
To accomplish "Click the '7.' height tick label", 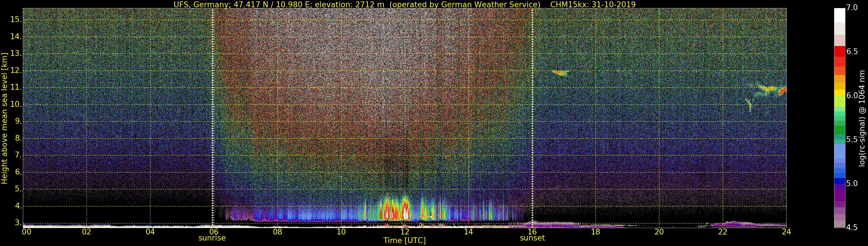I will point(18,155).
